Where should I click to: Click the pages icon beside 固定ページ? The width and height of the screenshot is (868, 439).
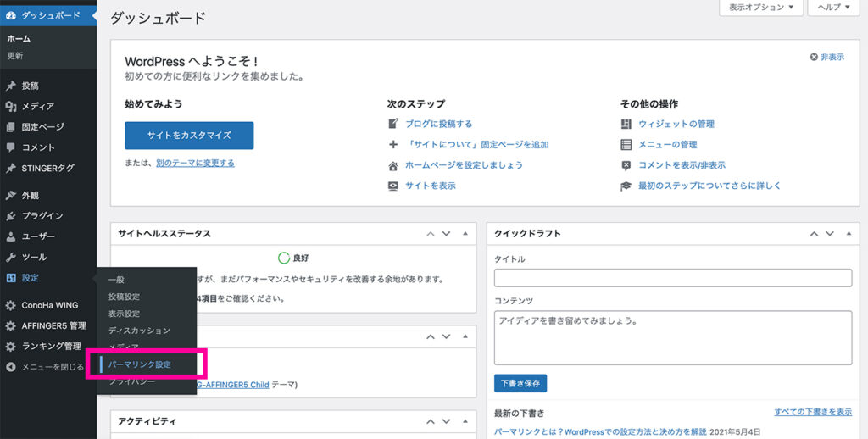point(10,127)
